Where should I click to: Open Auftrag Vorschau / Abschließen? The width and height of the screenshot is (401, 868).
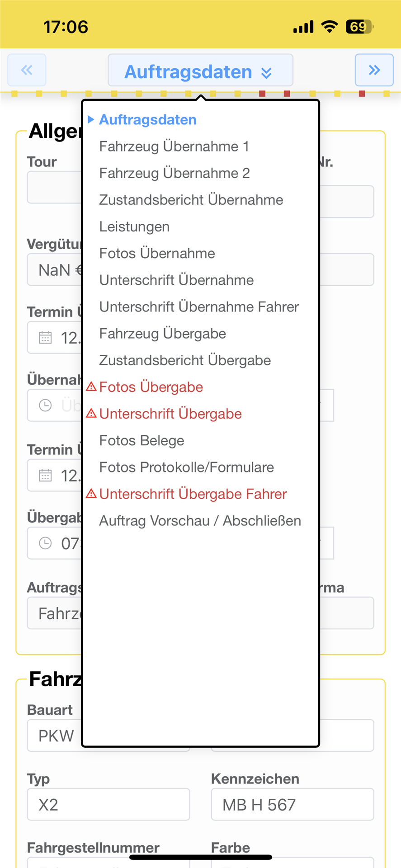click(x=200, y=521)
